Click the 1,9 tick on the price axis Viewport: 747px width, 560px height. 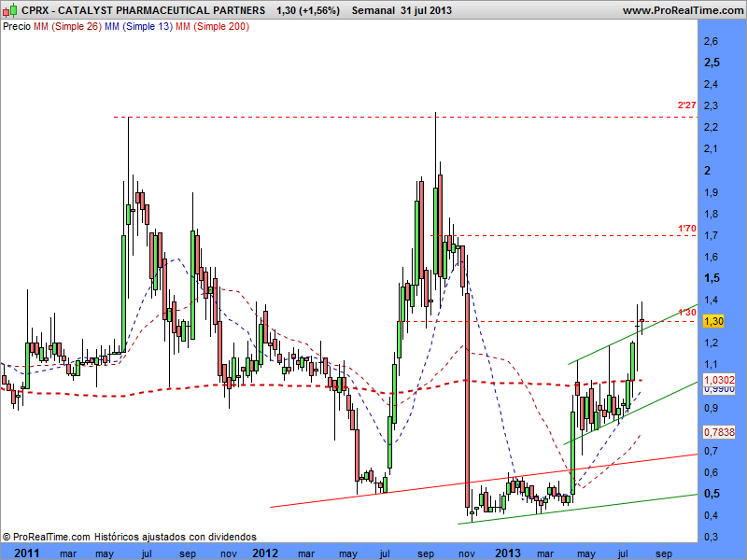click(711, 192)
